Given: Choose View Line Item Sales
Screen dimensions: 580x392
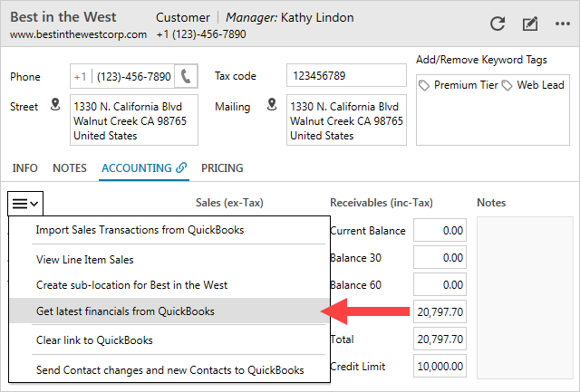Looking at the screenshot, I should point(84,260).
